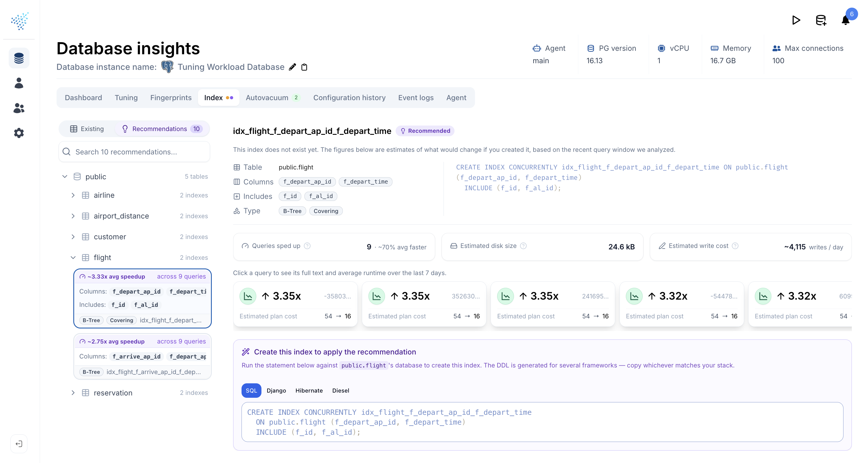Click the logout icon at sidebar bottom
868x463 pixels.
point(19,444)
